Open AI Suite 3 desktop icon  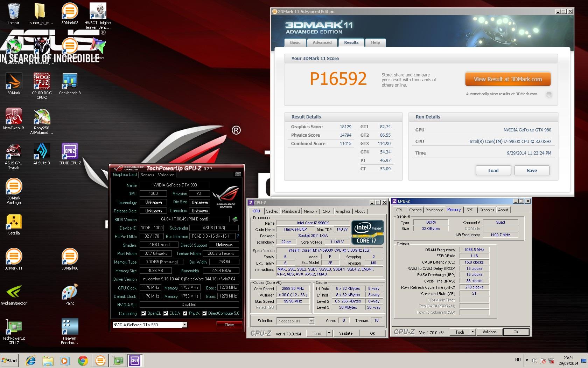click(x=42, y=154)
